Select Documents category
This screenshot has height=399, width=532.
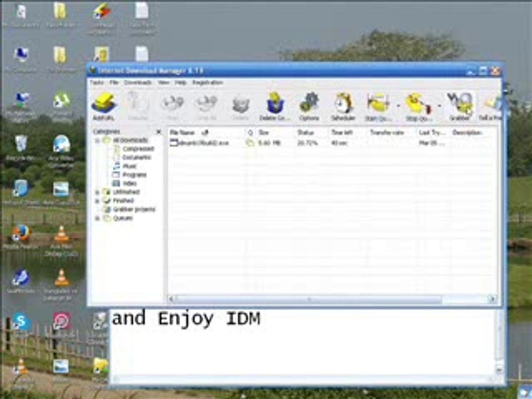137,157
